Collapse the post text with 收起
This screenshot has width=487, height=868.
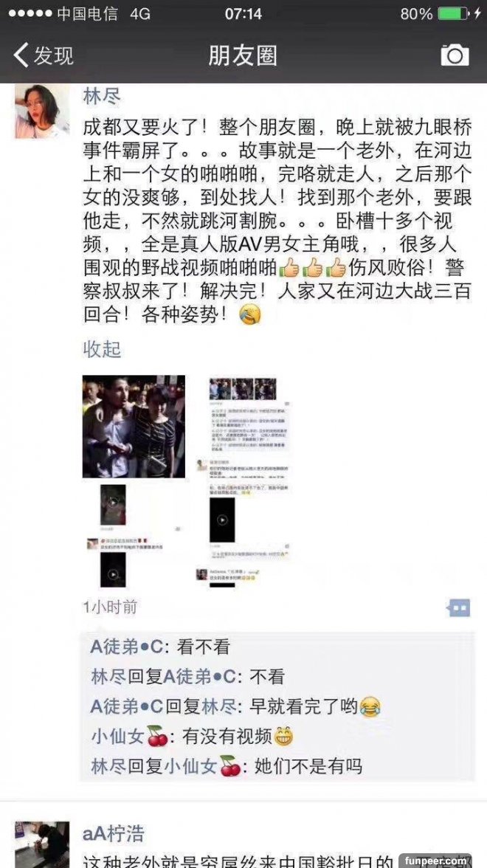102,349
